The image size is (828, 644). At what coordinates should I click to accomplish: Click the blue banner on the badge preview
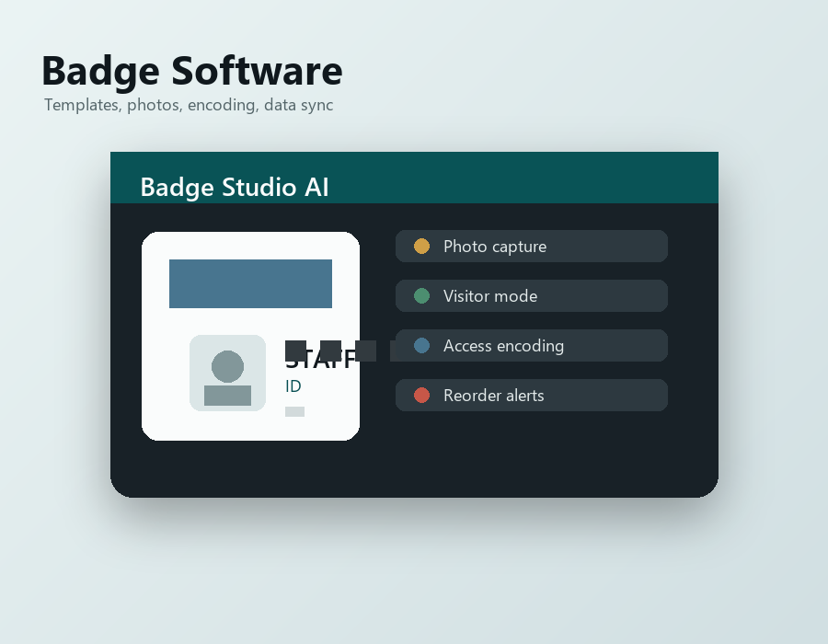tap(250, 283)
